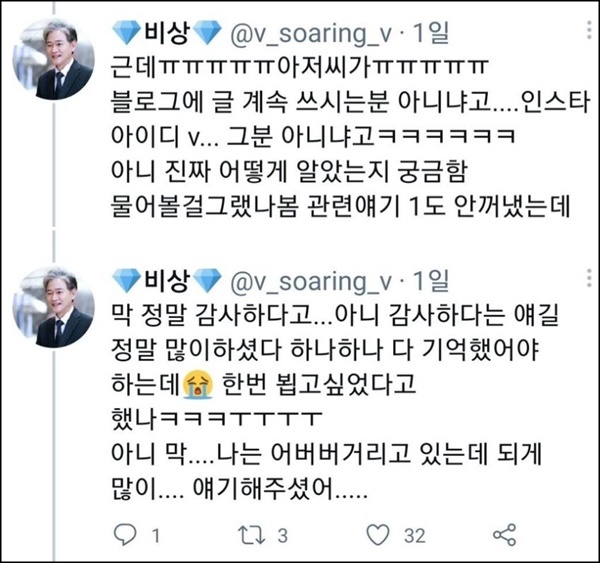The image size is (600, 563).
Task: Click the retweet count number 3
Action: point(282,536)
